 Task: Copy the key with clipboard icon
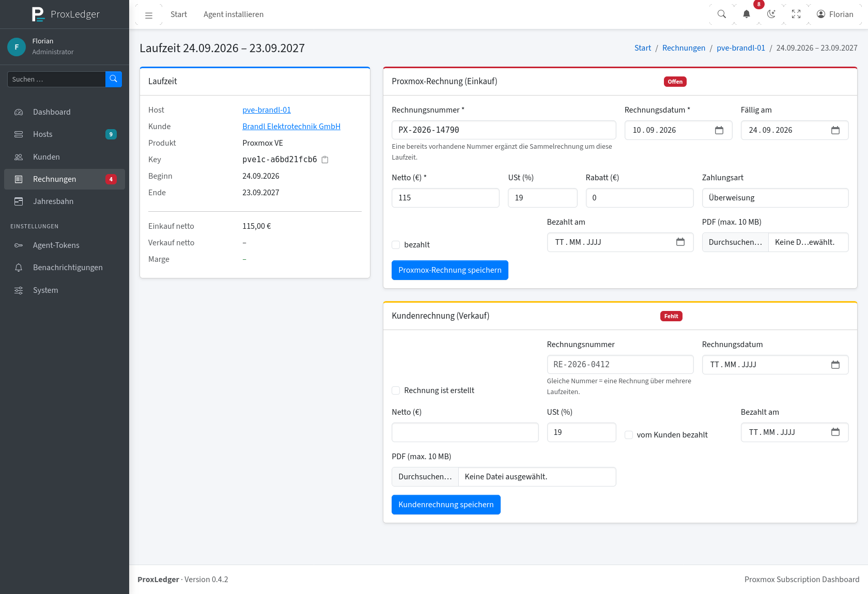coord(325,160)
